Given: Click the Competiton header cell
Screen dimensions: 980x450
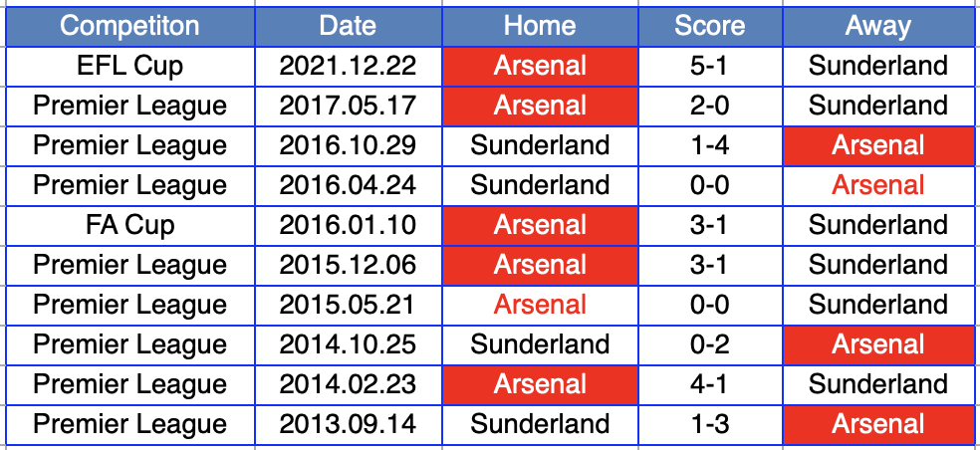Looking at the screenshot, I should pos(129,26).
